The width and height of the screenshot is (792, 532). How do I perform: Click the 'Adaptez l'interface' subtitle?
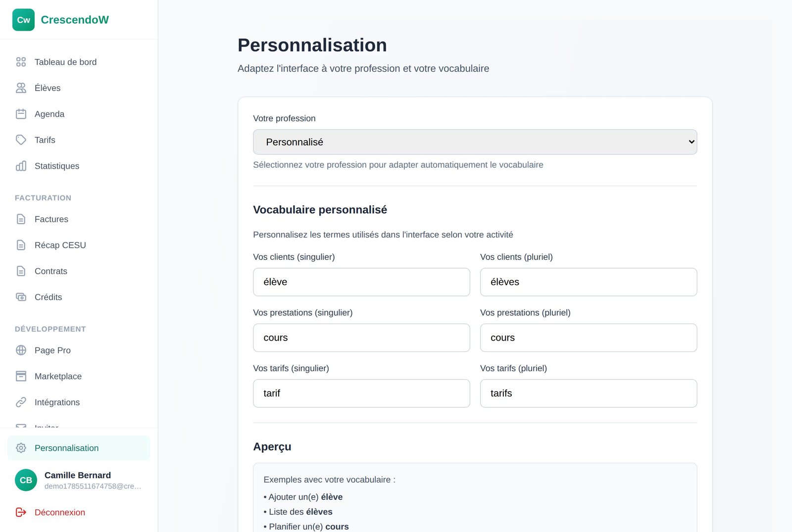363,69
